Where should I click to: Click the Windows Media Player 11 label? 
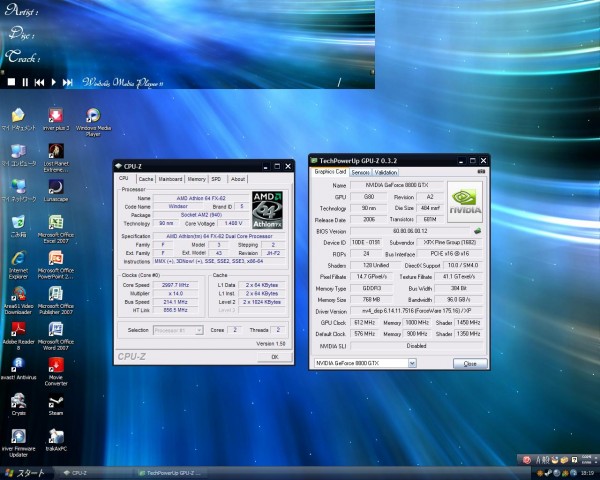(x=122, y=82)
